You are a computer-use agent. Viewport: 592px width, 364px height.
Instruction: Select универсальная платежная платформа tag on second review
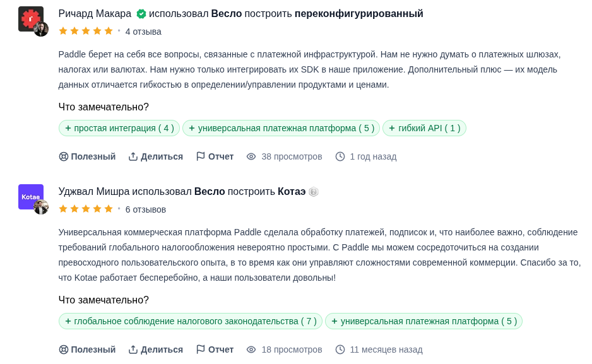tap(423, 321)
